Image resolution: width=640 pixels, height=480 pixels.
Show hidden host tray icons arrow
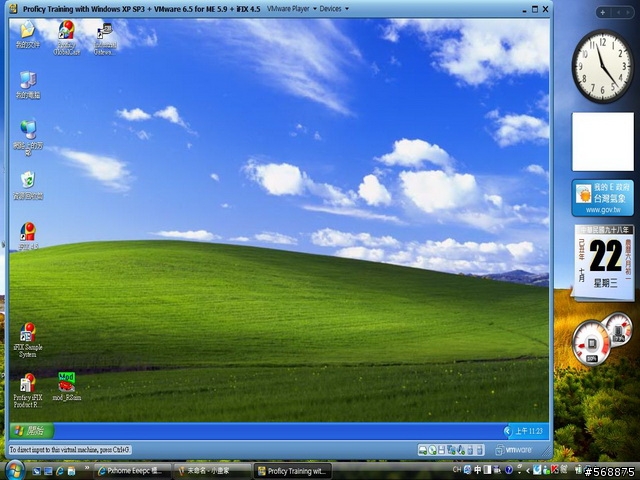tap(528, 471)
